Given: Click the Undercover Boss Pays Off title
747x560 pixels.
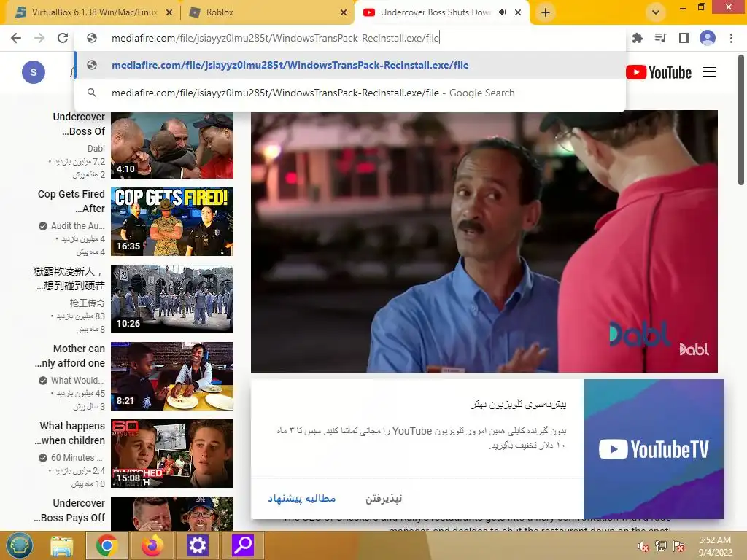Looking at the screenshot, I should click(69, 510).
